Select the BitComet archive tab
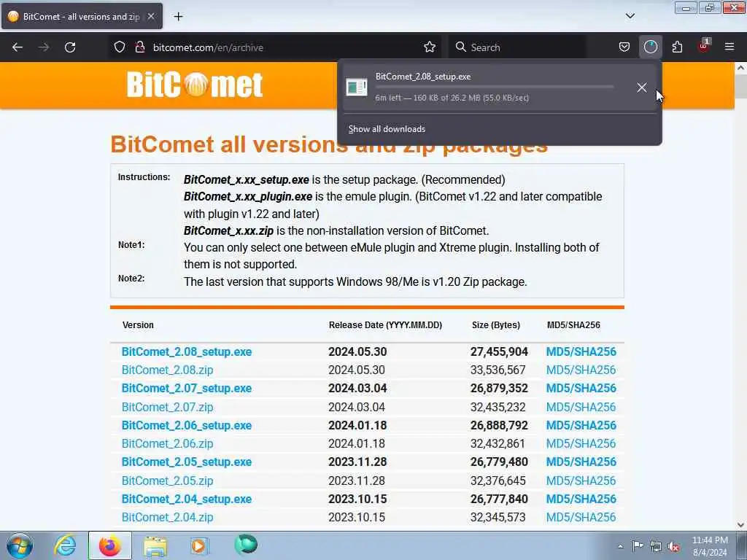The width and height of the screenshot is (747, 560). [x=82, y=16]
